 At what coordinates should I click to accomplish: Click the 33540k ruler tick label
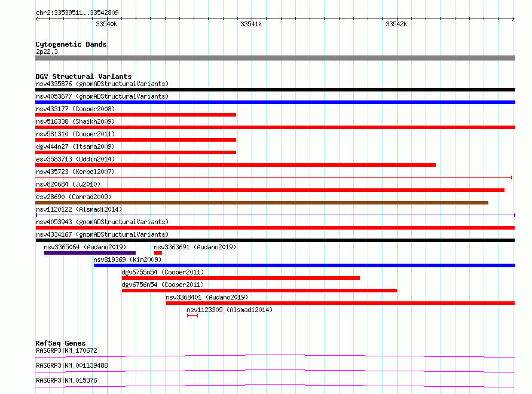[106, 24]
